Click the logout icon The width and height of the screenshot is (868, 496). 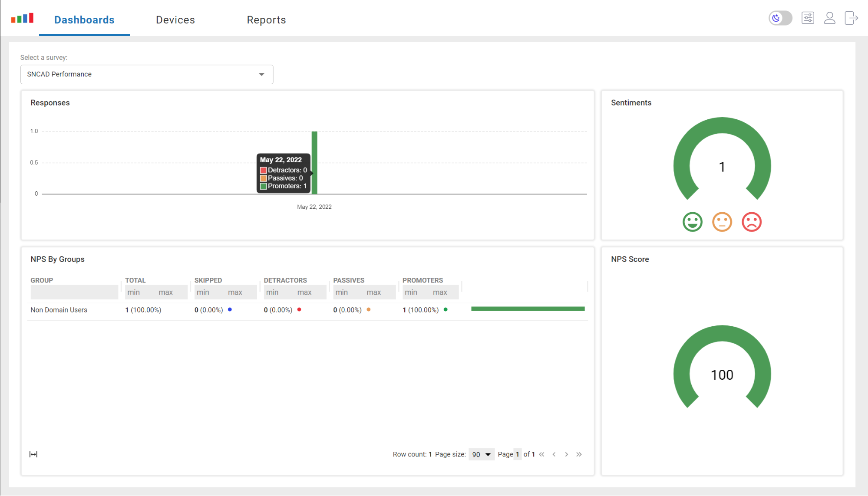[851, 18]
